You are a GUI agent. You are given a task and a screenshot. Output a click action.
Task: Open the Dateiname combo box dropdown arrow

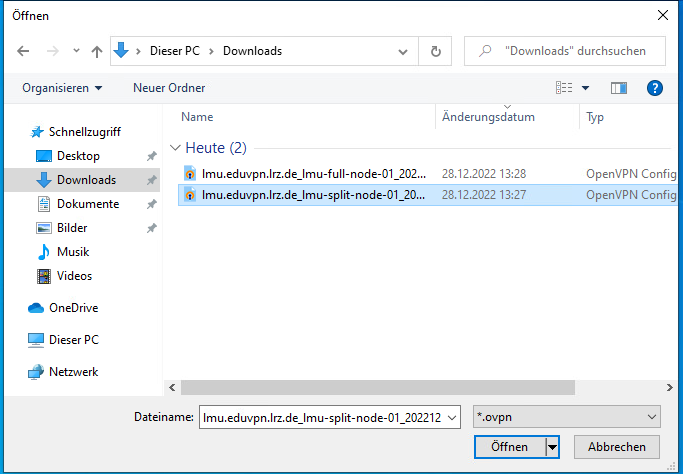point(451,417)
